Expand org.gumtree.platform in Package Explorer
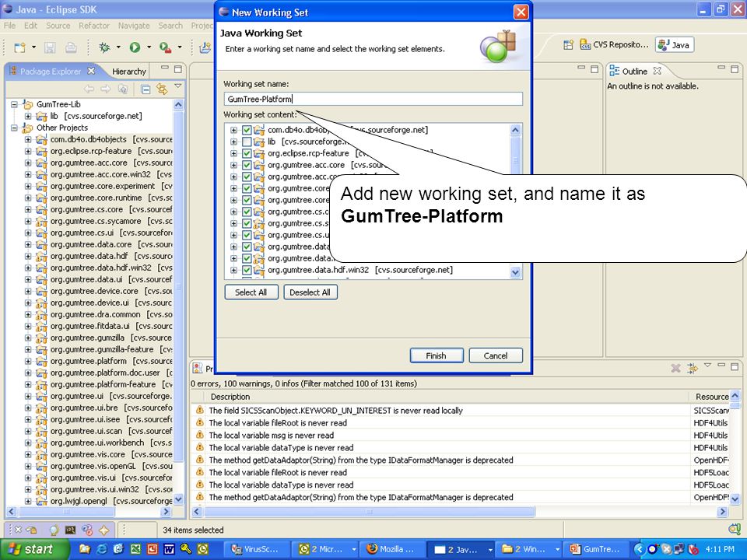Screen dimensions: 747x560 28,361
